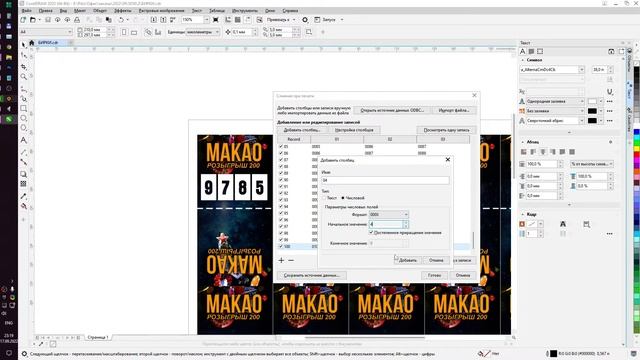Screen dimensions: 640x360
Task: Select the Crop tool in toolbox
Action: pos(24,67)
